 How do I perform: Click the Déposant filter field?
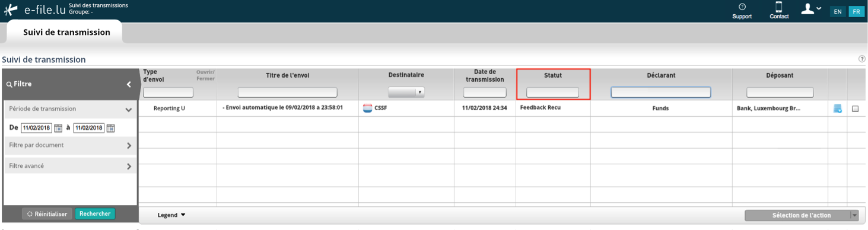coord(780,92)
